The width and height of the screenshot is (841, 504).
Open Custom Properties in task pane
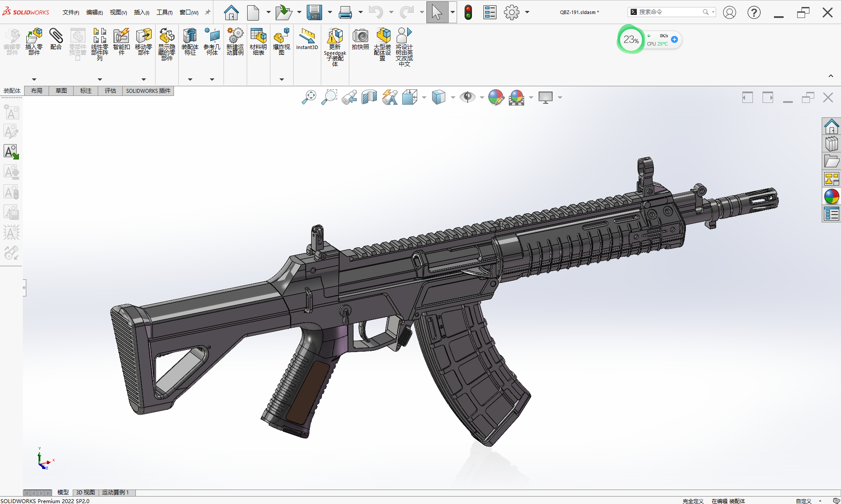(x=831, y=214)
